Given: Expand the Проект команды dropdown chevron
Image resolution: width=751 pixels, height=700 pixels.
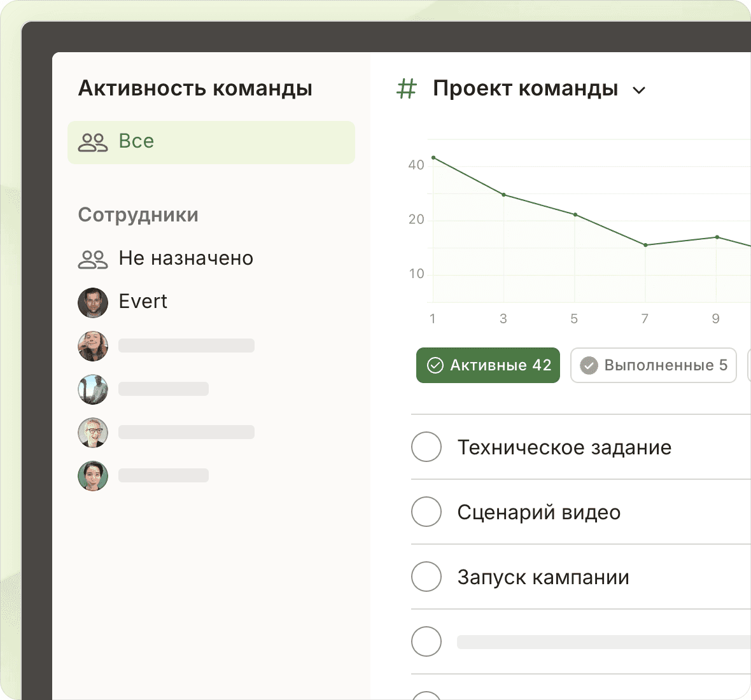Looking at the screenshot, I should [x=639, y=90].
